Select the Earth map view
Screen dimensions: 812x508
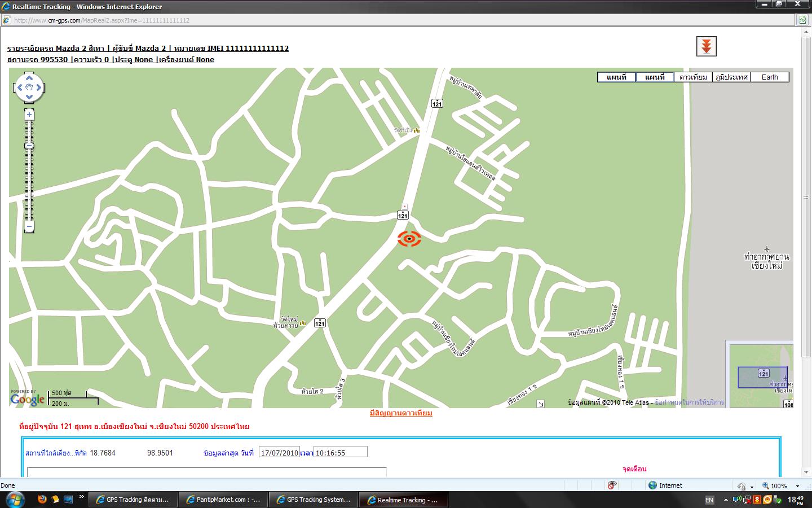(770, 77)
